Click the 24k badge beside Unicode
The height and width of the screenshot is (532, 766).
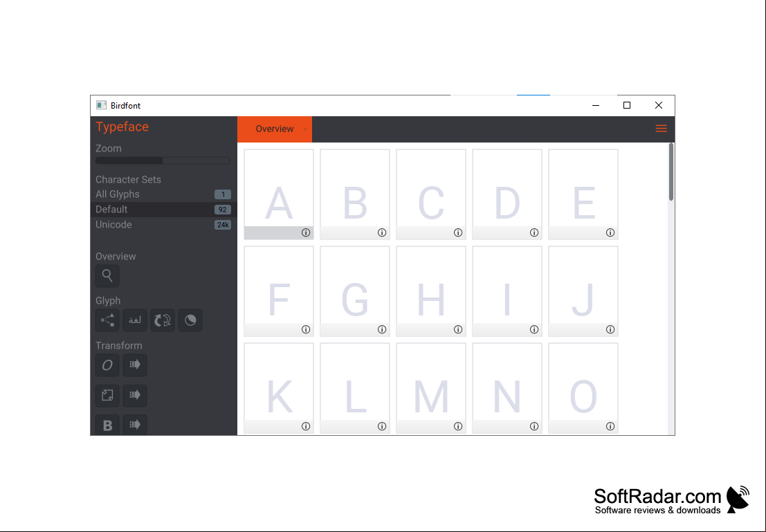tap(223, 225)
